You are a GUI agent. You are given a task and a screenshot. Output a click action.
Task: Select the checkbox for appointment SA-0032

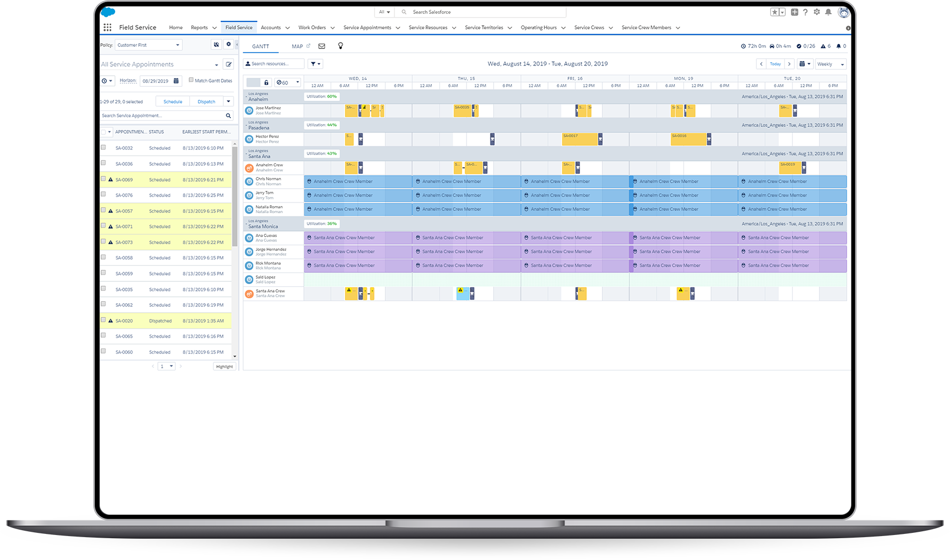pyautogui.click(x=103, y=148)
